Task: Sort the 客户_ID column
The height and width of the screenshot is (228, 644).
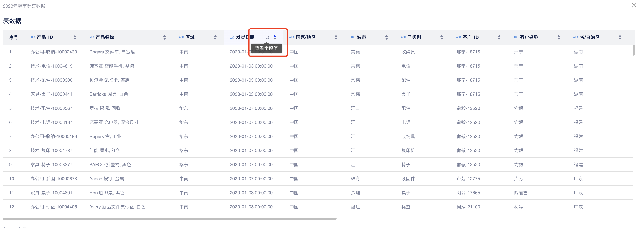Action: [x=499, y=37]
